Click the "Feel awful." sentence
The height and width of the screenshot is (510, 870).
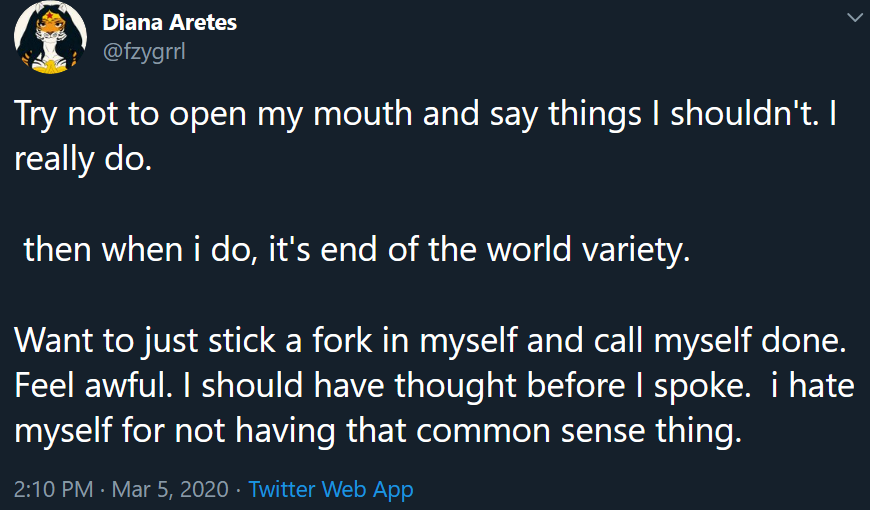click(x=93, y=386)
